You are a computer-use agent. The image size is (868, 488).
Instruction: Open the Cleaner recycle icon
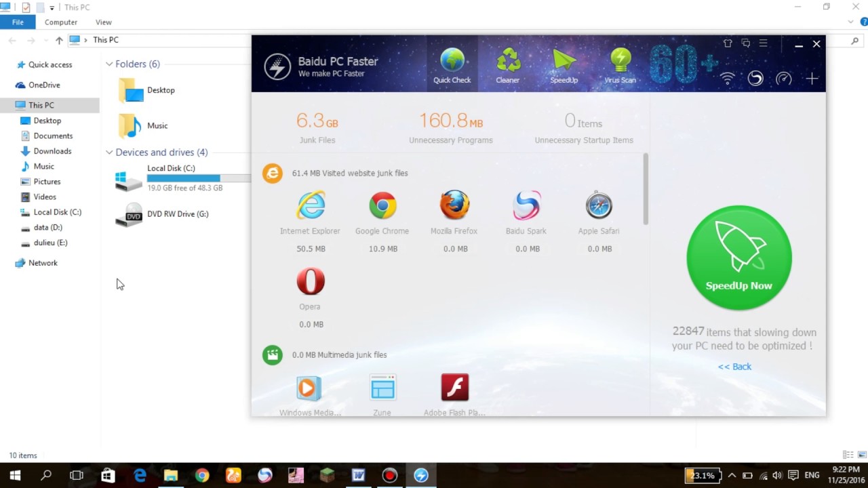click(507, 66)
